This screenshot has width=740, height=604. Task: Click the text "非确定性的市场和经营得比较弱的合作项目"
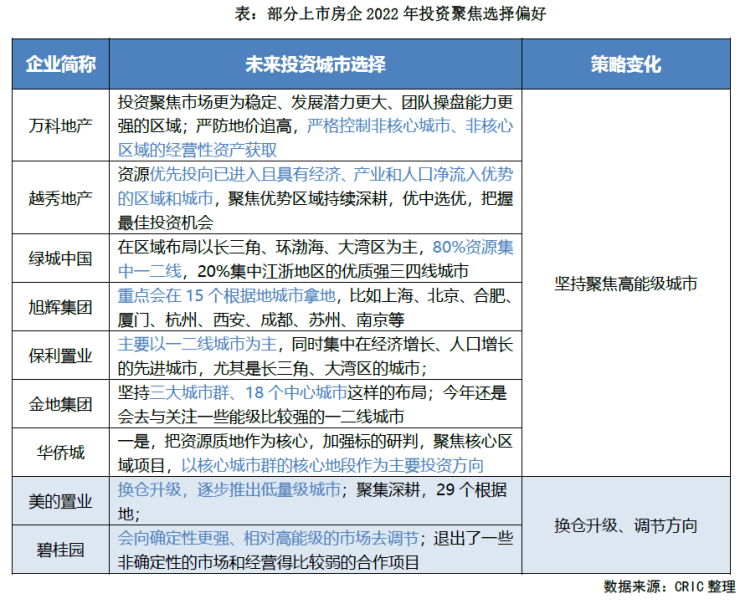269,562
